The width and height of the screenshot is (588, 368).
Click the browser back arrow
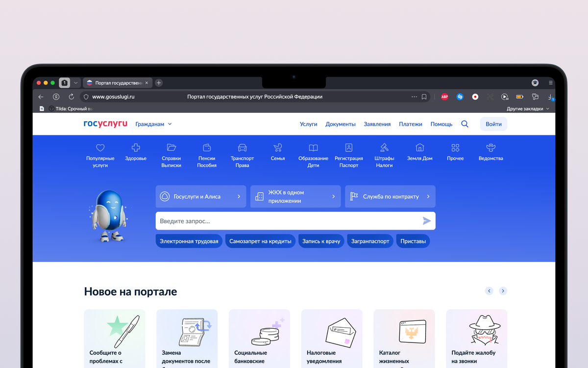pyautogui.click(x=41, y=97)
